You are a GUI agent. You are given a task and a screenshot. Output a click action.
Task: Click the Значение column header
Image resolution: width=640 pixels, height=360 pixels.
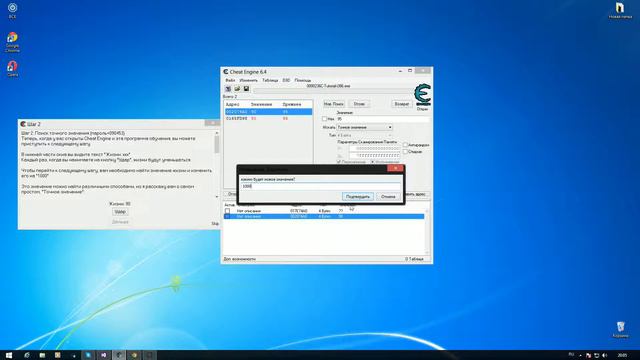[x=262, y=104]
